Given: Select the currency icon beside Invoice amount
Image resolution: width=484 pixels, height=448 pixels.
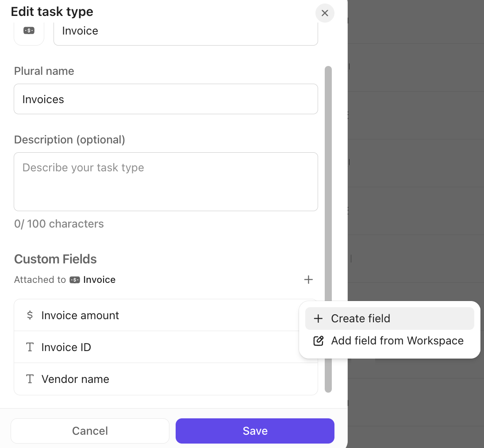Looking at the screenshot, I should click(x=30, y=315).
